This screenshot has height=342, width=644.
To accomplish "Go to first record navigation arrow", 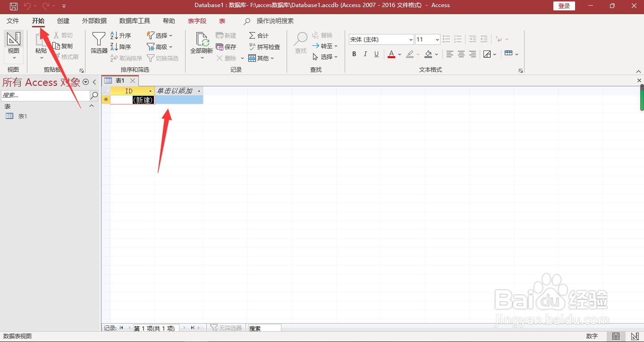I will coord(121,328).
